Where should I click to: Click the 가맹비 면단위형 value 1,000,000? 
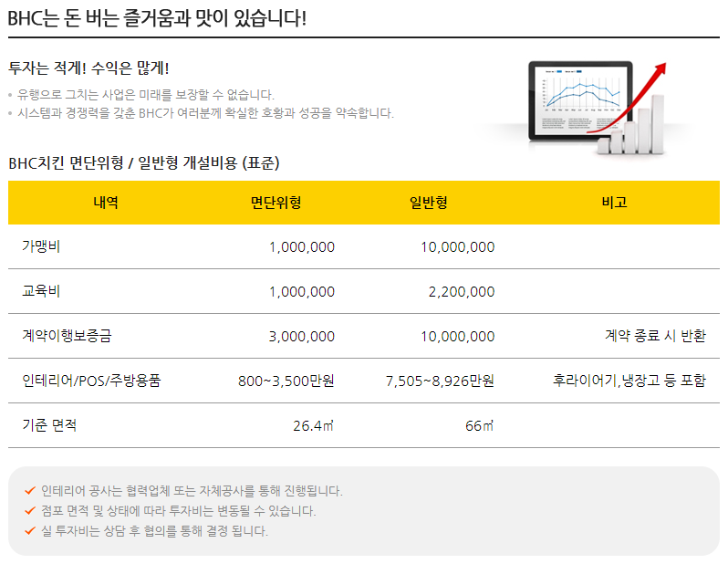click(302, 247)
